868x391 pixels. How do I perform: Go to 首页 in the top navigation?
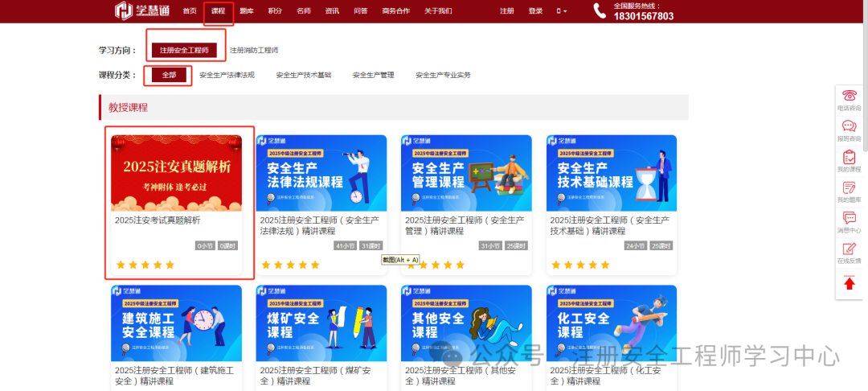[190, 11]
